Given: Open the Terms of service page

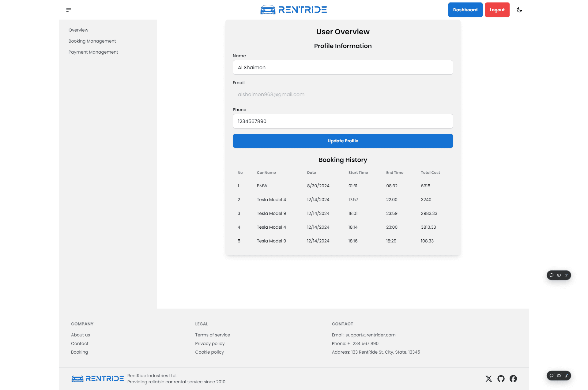Looking at the screenshot, I should (213, 335).
